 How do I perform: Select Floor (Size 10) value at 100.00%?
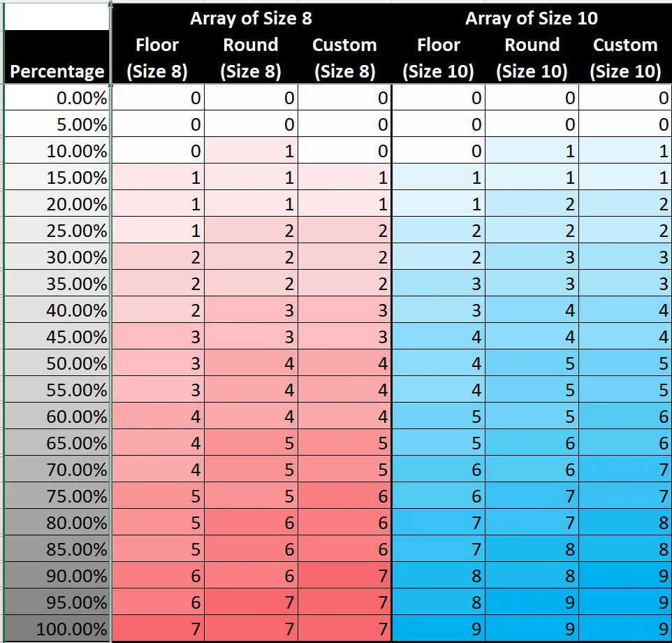439,628
